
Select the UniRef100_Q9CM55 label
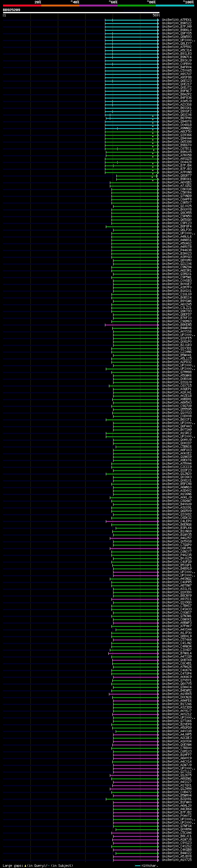click(176, 213)
